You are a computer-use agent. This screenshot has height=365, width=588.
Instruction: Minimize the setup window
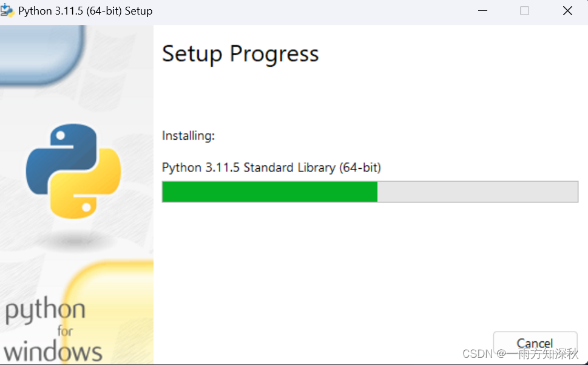(482, 10)
